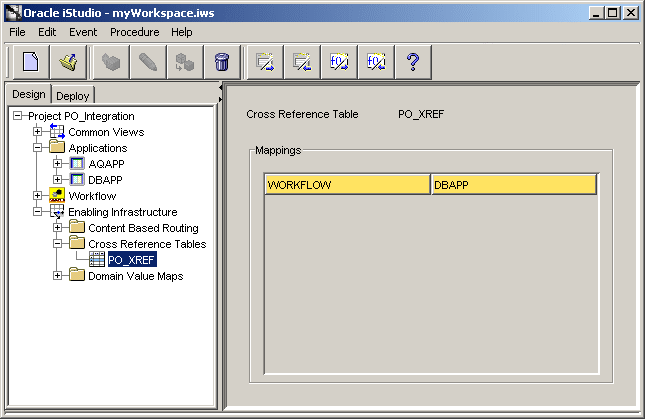Open the Edit menu
645x419 pixels.
click(47, 32)
